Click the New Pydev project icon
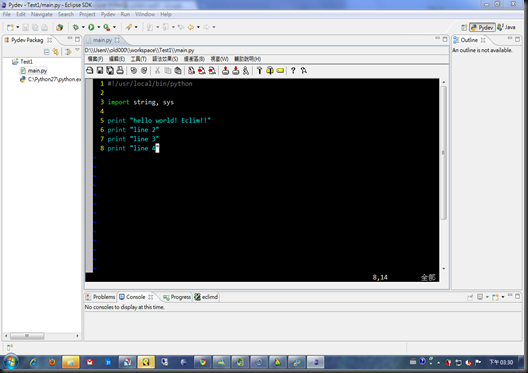This screenshot has width=528, height=373. 60,27
